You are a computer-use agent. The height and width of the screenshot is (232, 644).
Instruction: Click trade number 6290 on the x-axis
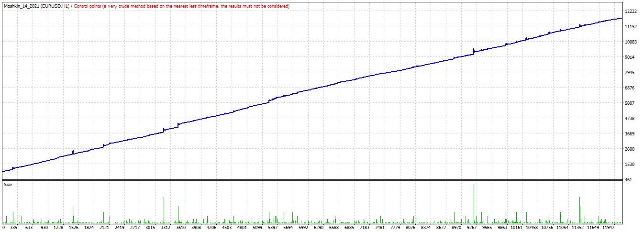319,228
